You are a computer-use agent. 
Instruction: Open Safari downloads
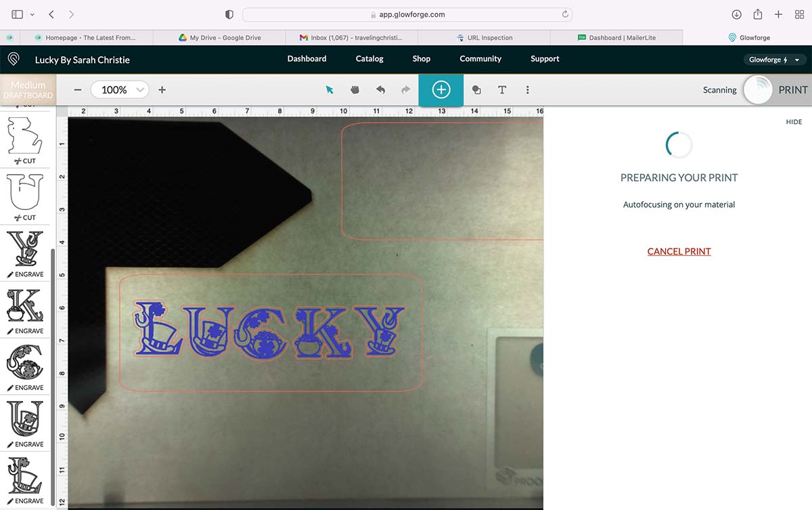[737, 14]
